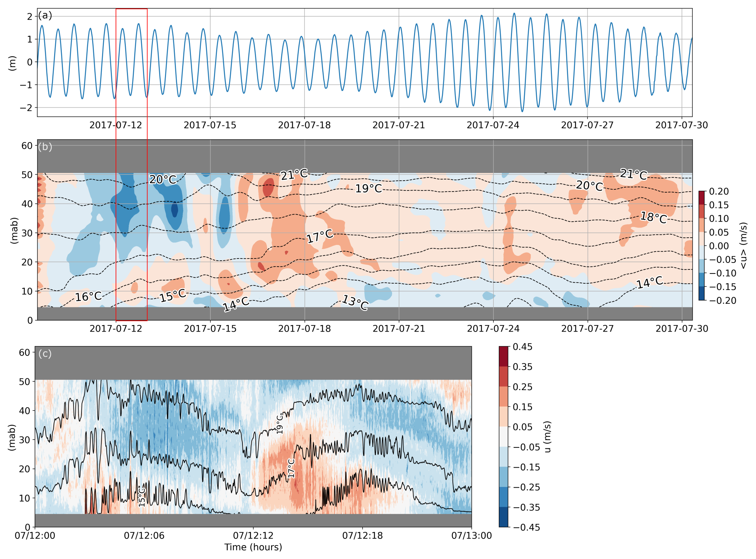Click the 0.20 label on the <u> colorbar
Image resolution: width=756 pixels, height=559 pixels.
719,192
